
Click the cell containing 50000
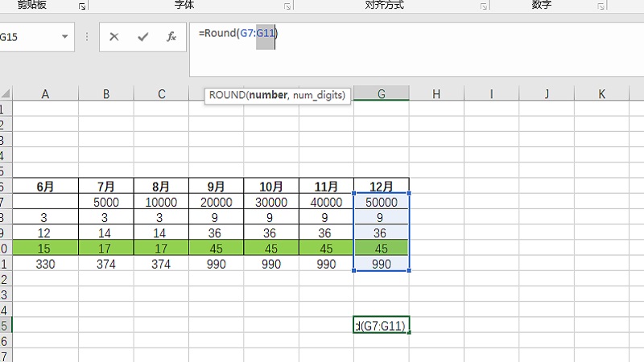[x=381, y=203]
